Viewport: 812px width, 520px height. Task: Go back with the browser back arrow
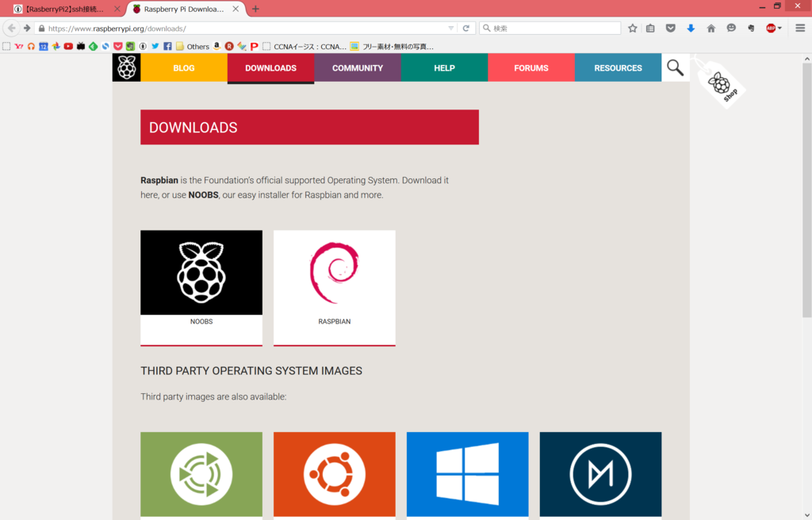tap(11, 28)
